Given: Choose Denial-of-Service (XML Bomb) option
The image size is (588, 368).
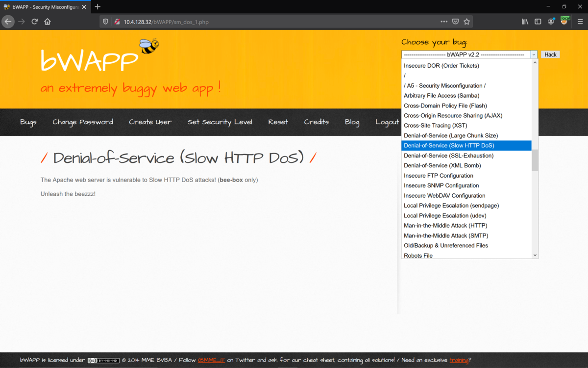Looking at the screenshot, I should click(441, 165).
